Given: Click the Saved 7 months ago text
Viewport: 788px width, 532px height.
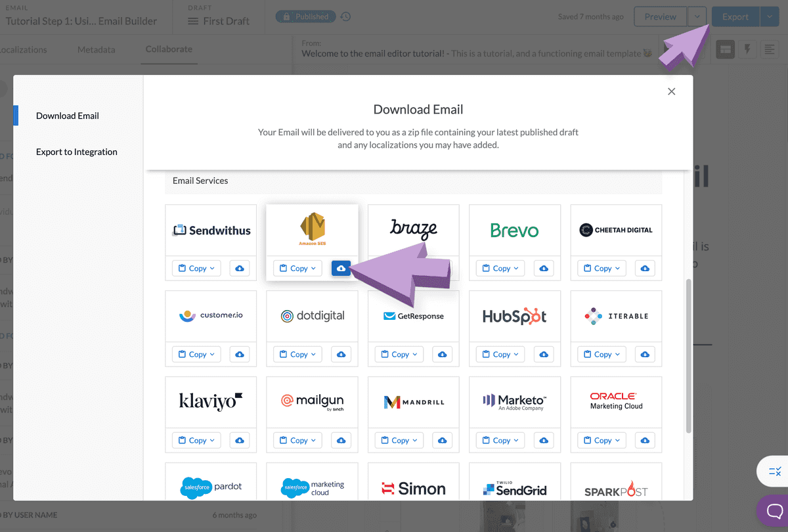Looking at the screenshot, I should [591, 17].
